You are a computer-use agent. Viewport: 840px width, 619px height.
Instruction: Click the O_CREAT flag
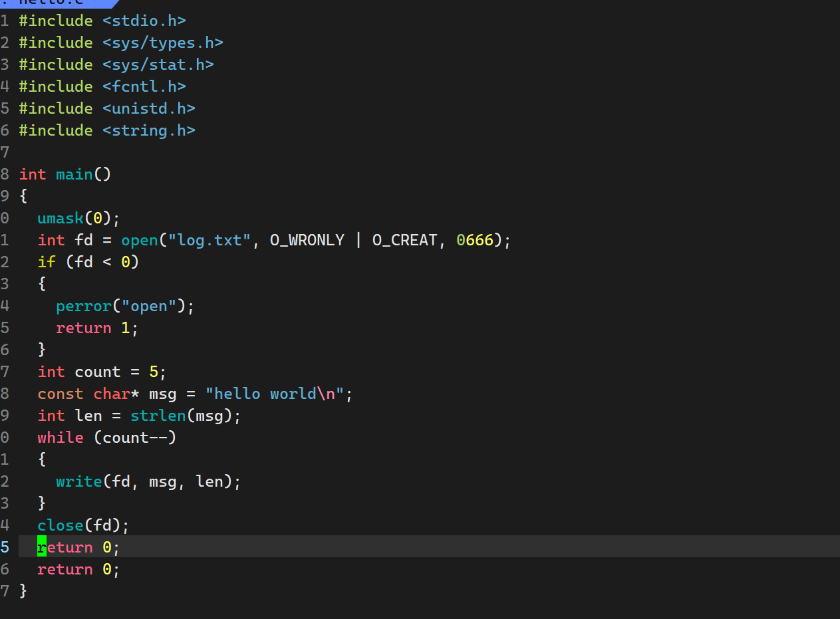pos(405,240)
